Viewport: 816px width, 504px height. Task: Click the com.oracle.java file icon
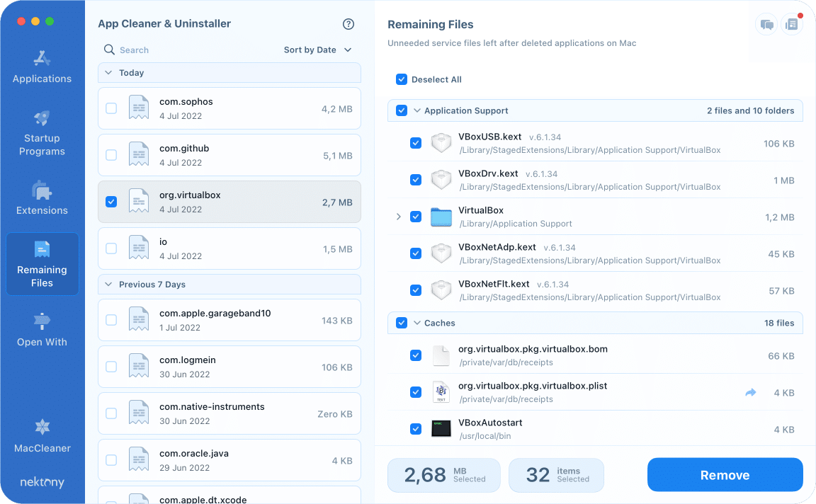click(139, 460)
